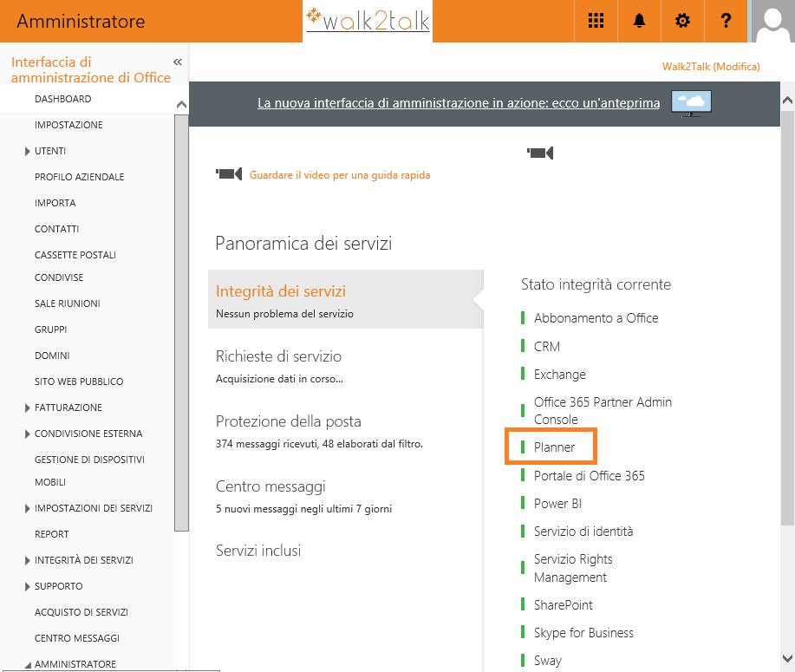Click main page scrollbar up arrow
Screen dimensions: 795x672
(x=787, y=101)
